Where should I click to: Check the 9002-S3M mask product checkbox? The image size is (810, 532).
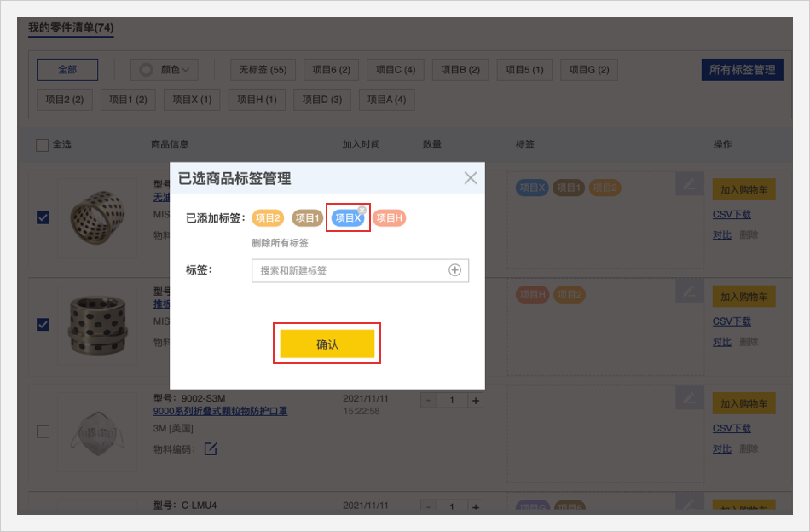[43, 431]
